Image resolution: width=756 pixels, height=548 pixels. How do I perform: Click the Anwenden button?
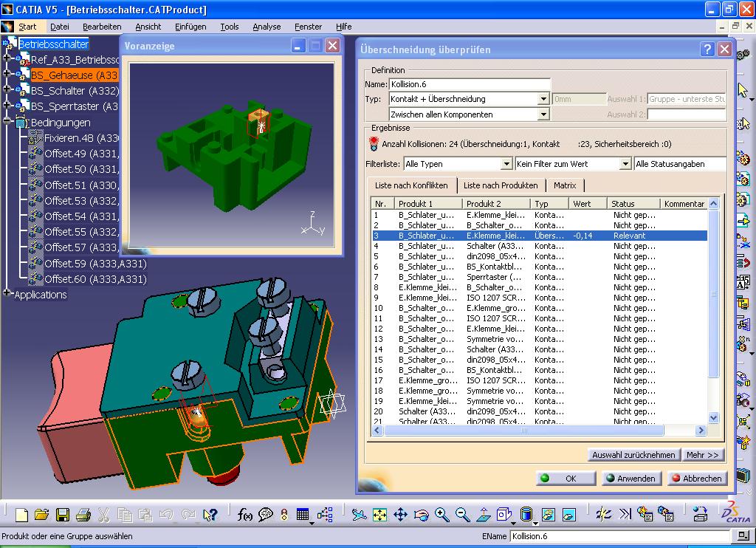[632, 479]
